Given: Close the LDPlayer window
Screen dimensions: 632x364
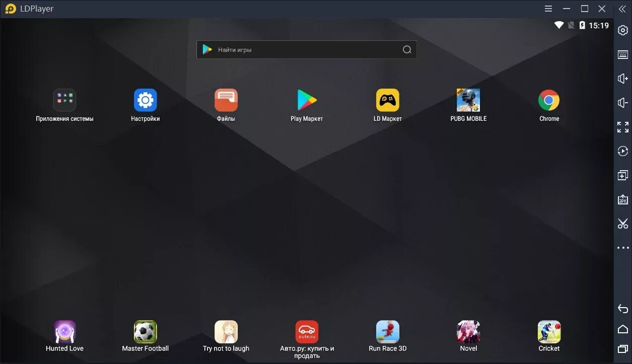Looking at the screenshot, I should point(602,9).
